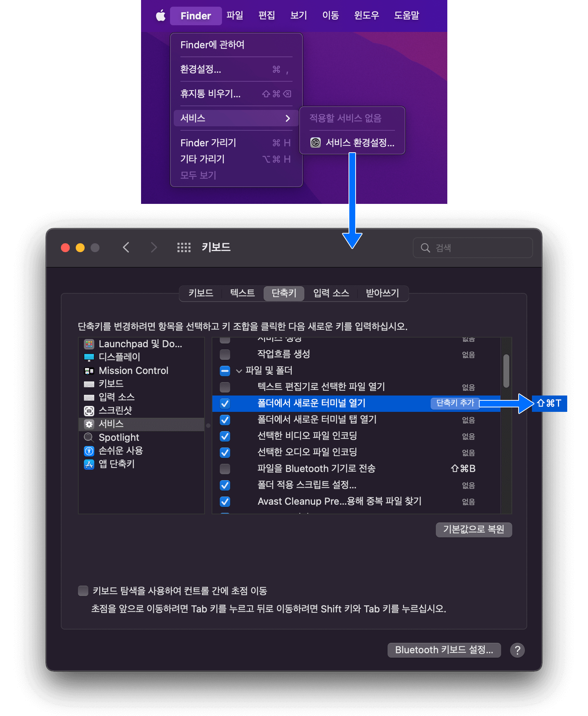588x716 pixels.
Task: Choose 휴지통 비우기... menu item
Action: pos(236,94)
